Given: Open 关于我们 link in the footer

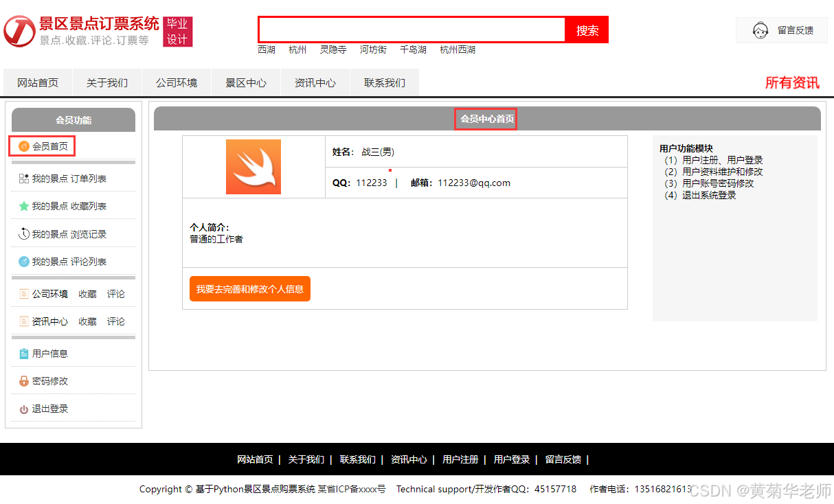Looking at the screenshot, I should (306, 459).
